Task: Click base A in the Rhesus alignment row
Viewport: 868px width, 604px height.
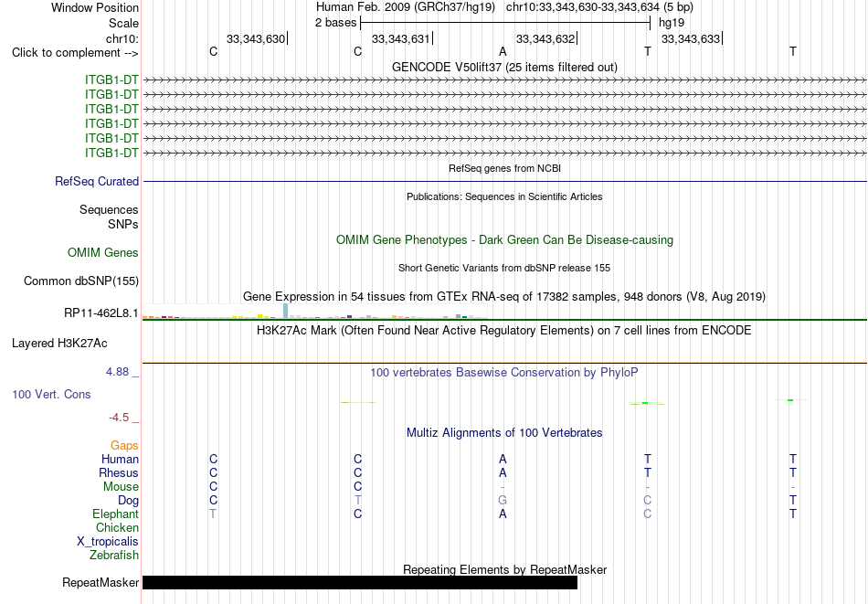Action: tap(503, 472)
